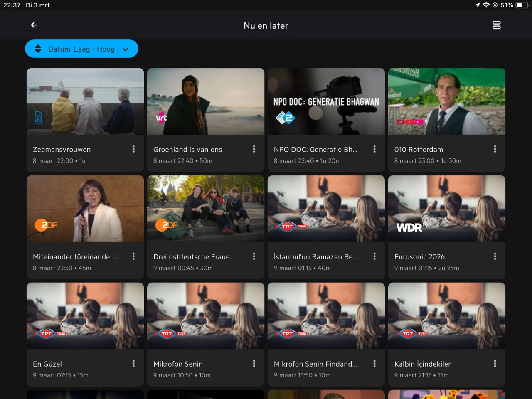Tap the 22:37 clock in status bar

[12, 5]
